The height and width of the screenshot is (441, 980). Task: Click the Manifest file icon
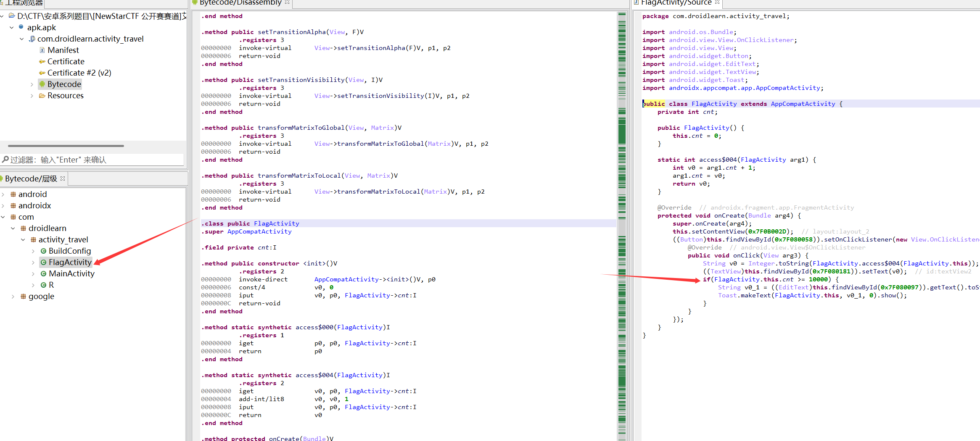point(42,50)
